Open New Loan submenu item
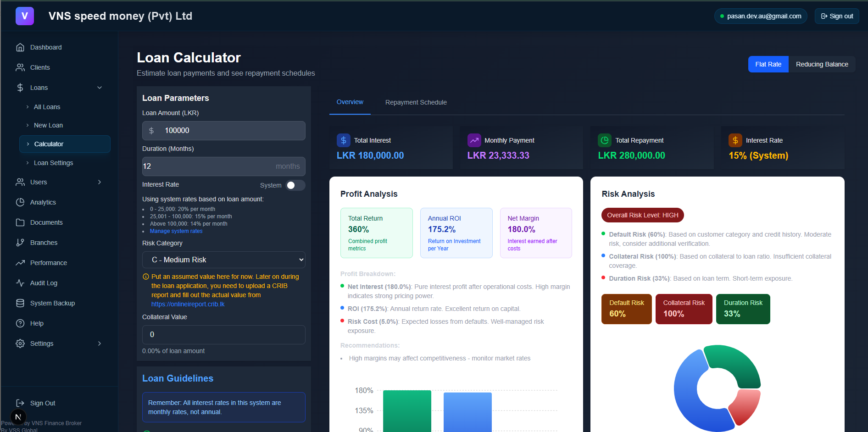868x432 pixels. pos(65,125)
